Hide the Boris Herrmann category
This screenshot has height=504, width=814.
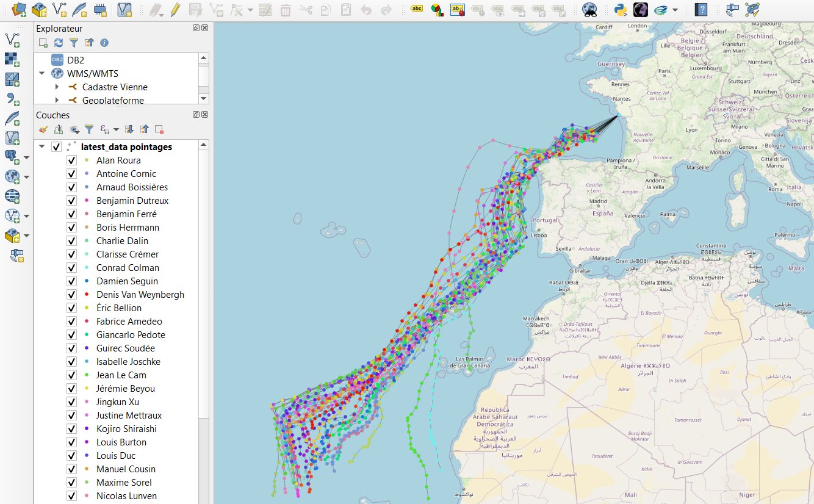point(71,228)
